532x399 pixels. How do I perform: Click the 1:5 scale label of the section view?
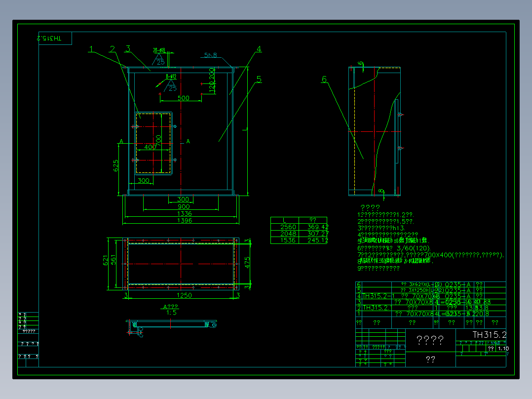tap(171, 313)
